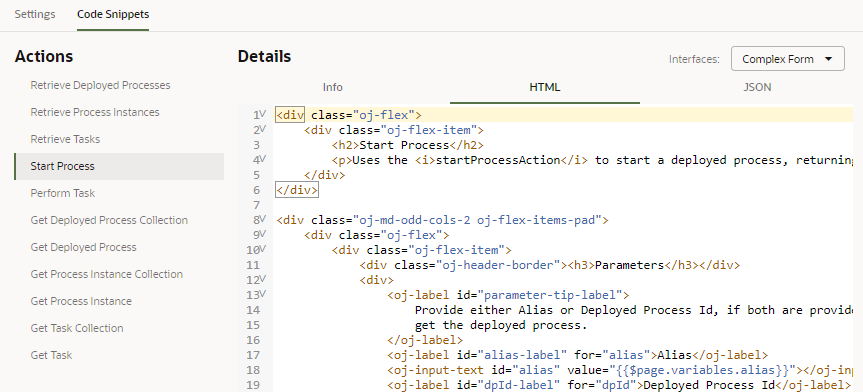Collapse code fold at line 1
Screen dimensions: 863x392
tap(263, 114)
